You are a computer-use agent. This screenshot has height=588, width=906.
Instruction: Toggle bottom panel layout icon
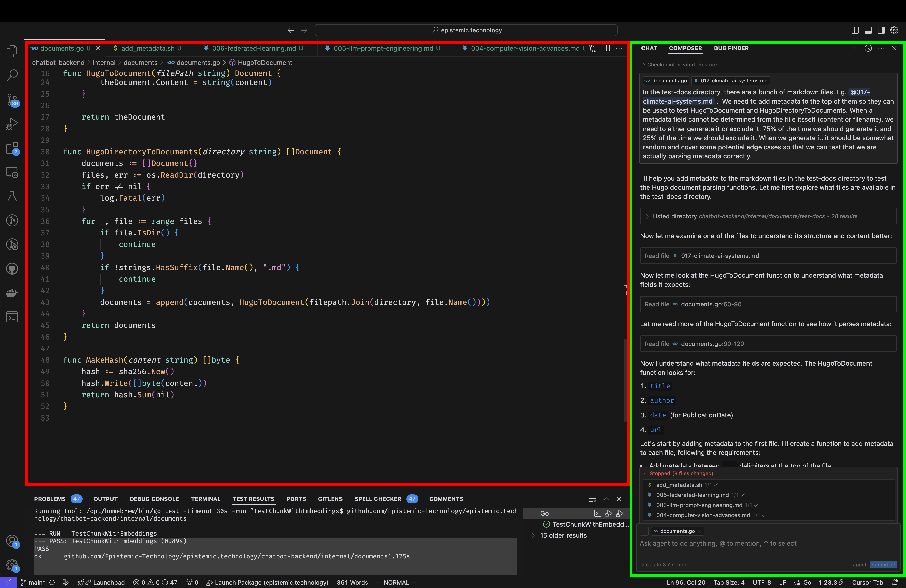(868, 30)
